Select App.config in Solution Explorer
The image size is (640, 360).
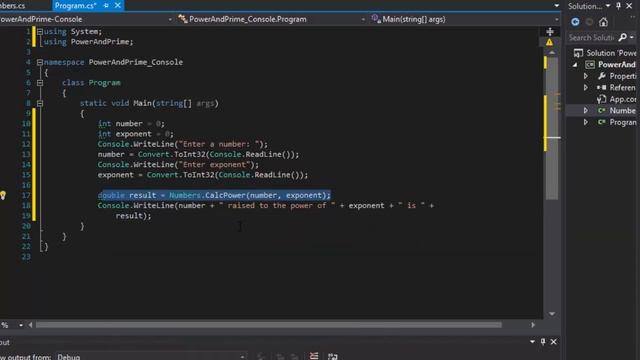point(617,99)
